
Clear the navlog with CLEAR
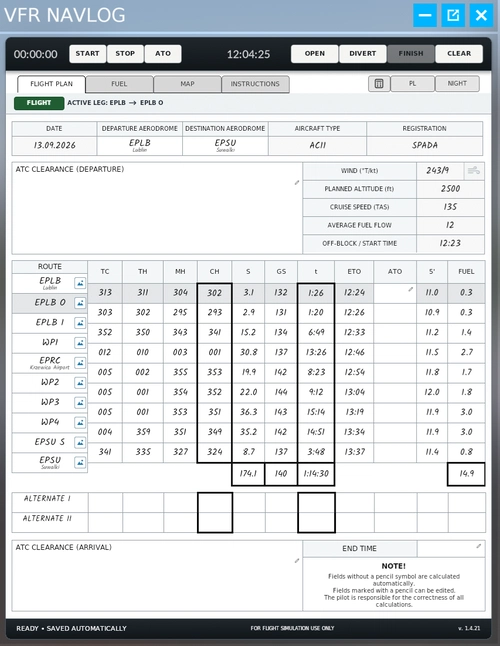459,54
